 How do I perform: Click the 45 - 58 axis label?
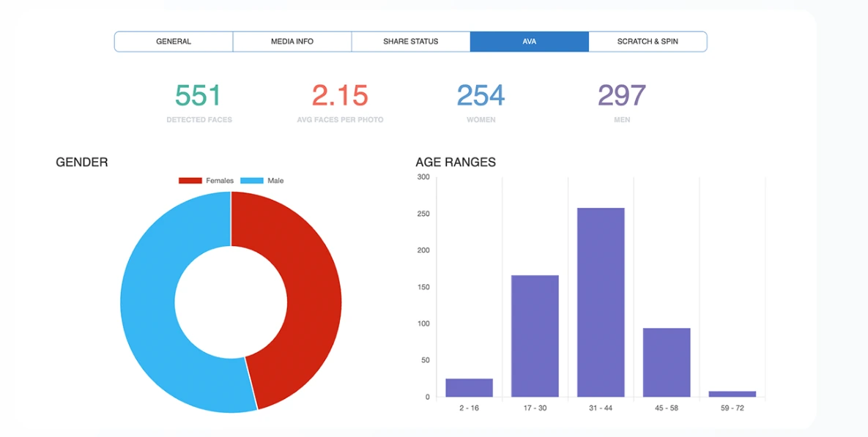point(667,408)
